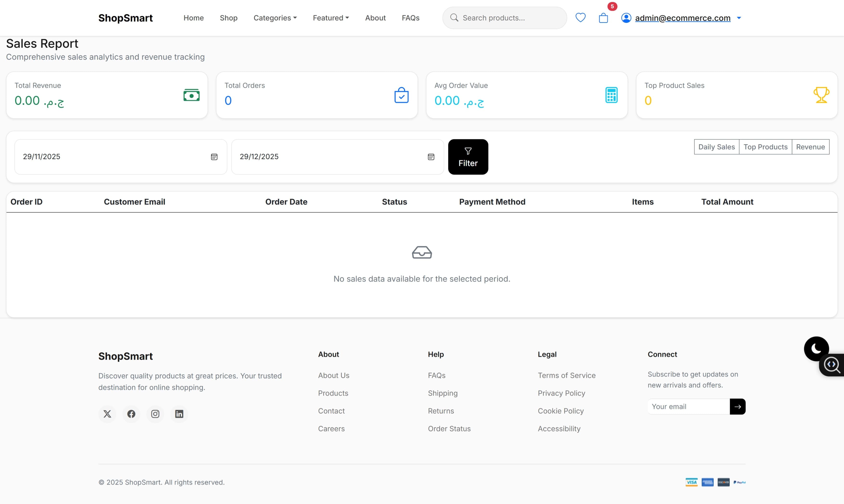Click the 29/12/2025 end date field
The width and height of the screenshot is (844, 504).
[337, 157]
